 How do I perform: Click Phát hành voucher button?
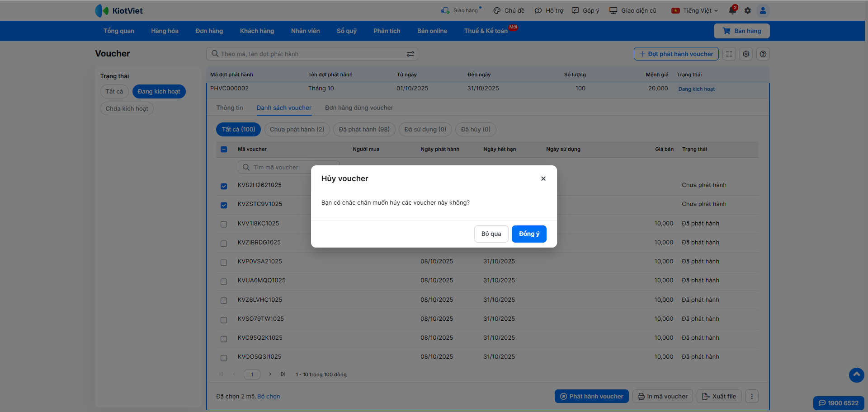pos(591,396)
